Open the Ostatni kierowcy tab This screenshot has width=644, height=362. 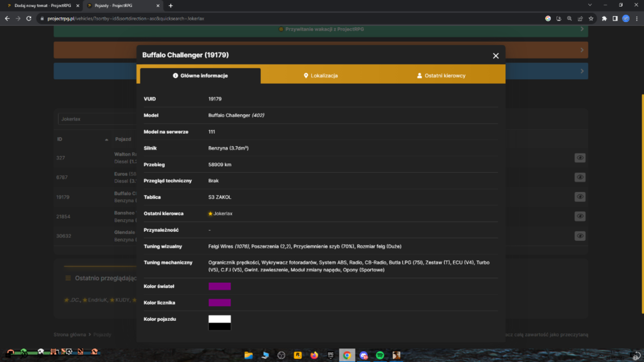(442, 75)
